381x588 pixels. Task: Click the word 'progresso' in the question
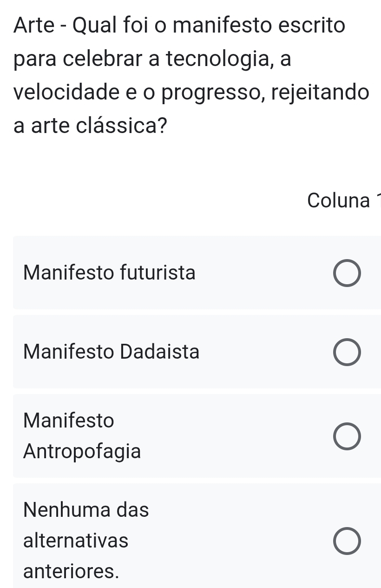click(217, 92)
